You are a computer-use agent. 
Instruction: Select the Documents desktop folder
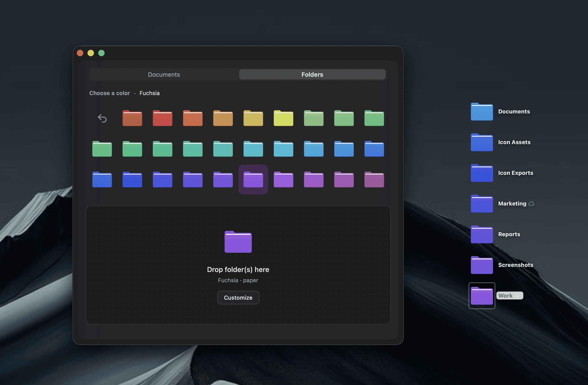click(481, 112)
